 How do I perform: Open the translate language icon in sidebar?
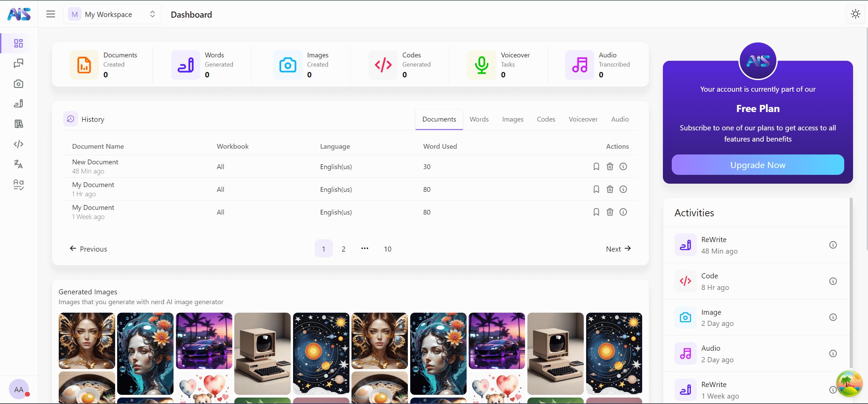(18, 164)
